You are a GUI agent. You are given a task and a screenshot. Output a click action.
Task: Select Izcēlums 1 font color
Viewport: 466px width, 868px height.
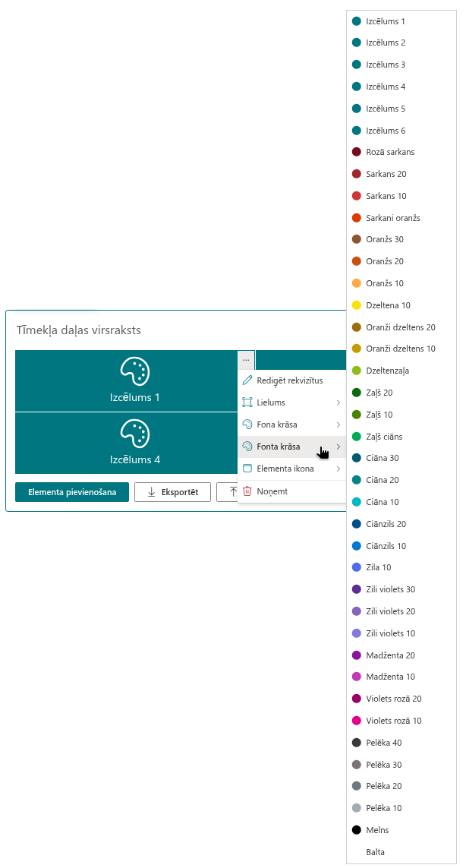[x=401, y=21]
